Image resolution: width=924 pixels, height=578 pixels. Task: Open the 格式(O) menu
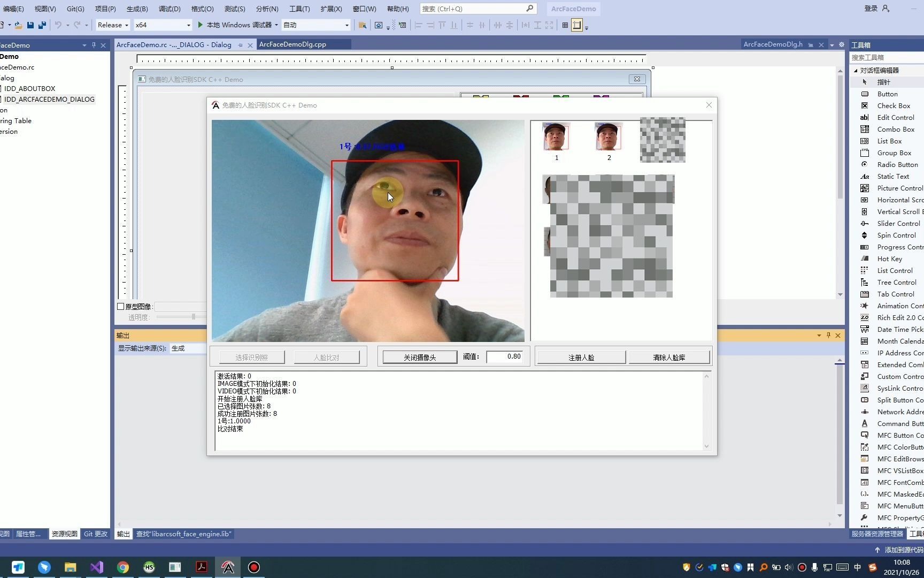202,9
